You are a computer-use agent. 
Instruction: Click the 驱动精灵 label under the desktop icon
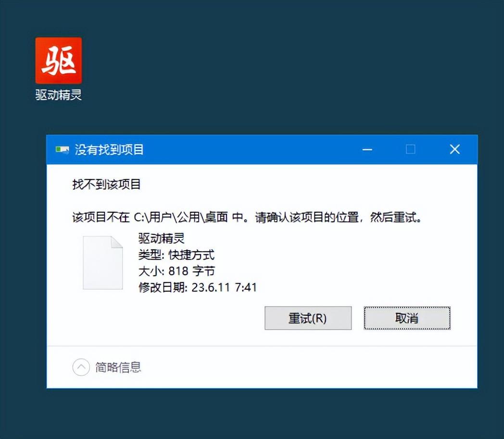tap(59, 95)
